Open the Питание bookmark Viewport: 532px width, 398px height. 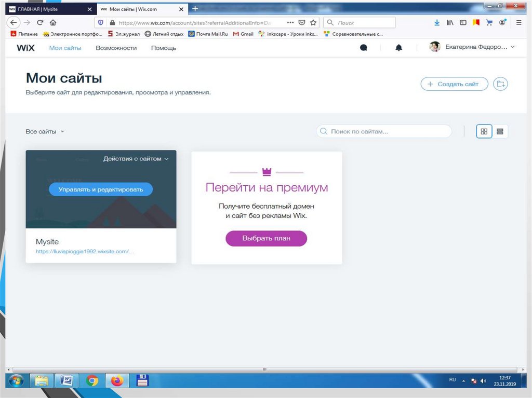pyautogui.click(x=24, y=34)
